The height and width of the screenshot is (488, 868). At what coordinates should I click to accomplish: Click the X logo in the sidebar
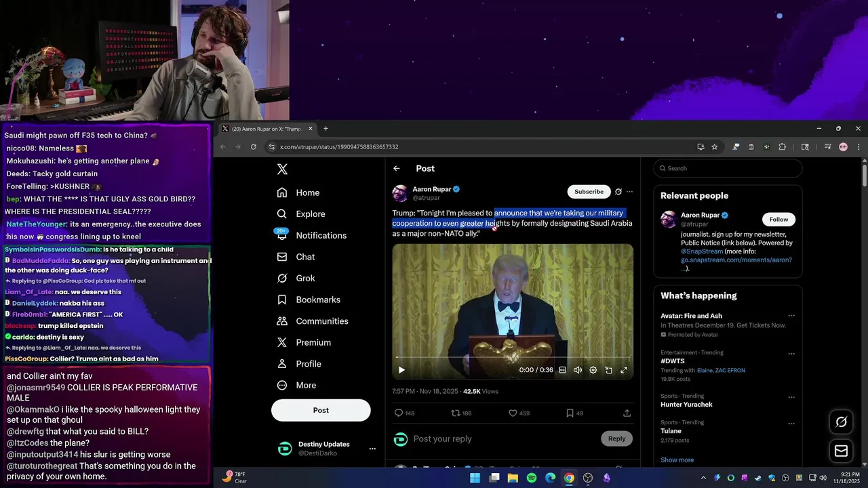[282, 169]
